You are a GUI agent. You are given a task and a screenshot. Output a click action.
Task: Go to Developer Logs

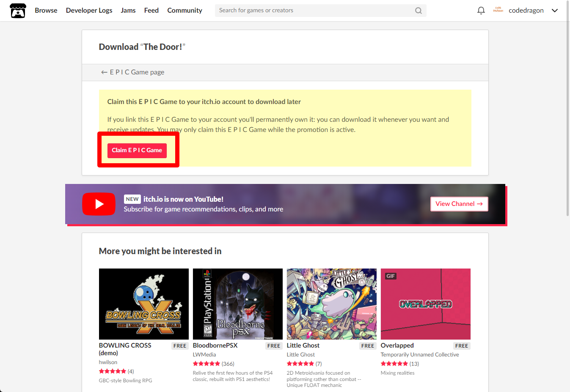(89, 10)
